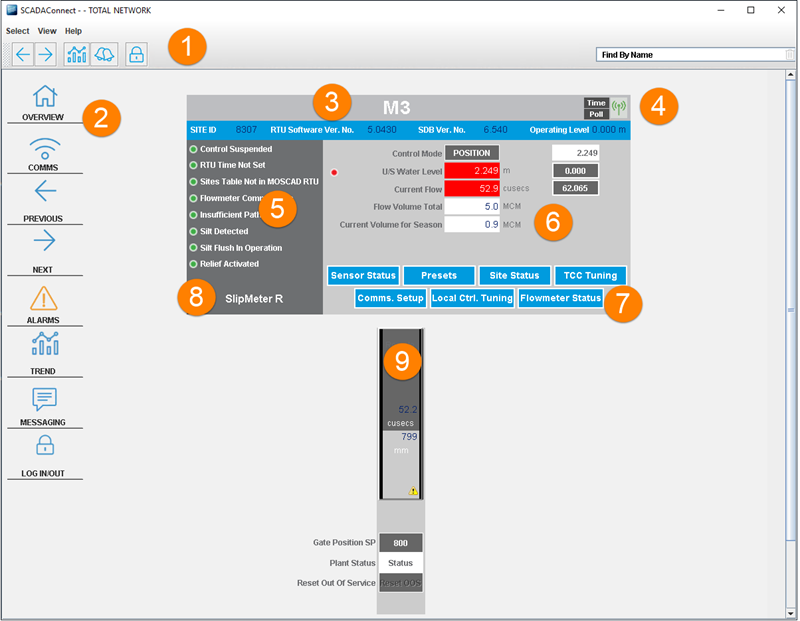Open the Comms wifi icon in sidebar
Screen dimensions: 800x621
tap(45, 149)
